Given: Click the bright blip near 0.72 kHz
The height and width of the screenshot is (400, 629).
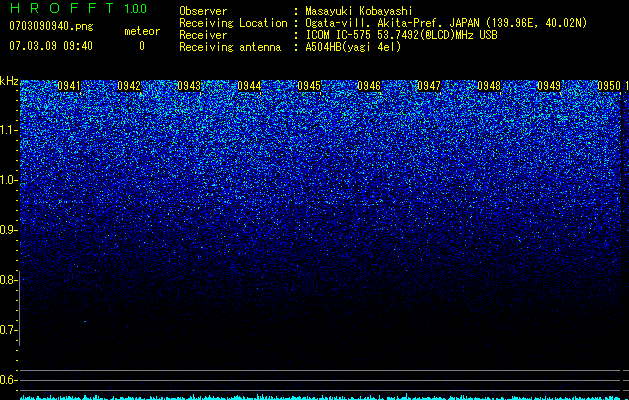Looking at the screenshot, I should [x=85, y=321].
